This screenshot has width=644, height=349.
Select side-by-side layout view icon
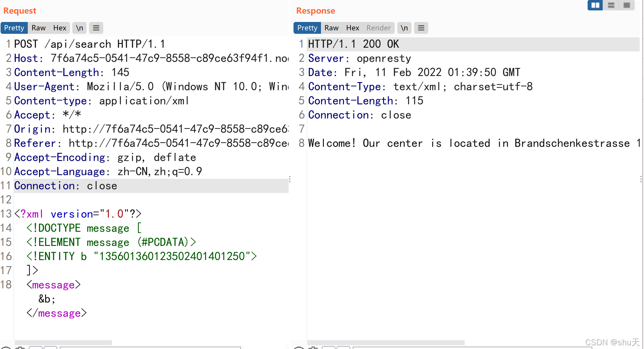(x=595, y=5)
